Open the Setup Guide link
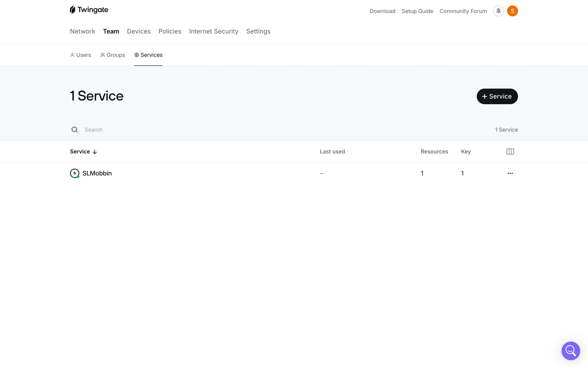Image resolution: width=588 pixels, height=368 pixels. 417,11
